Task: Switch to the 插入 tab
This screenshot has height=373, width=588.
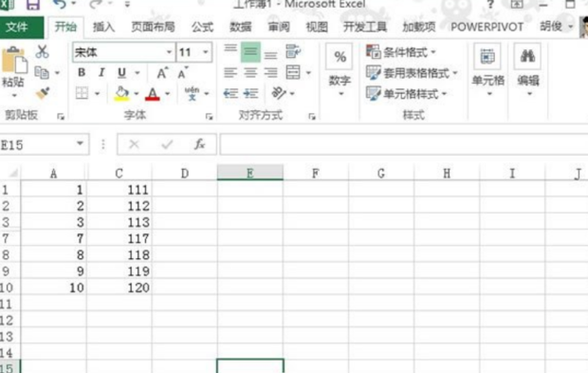Action: tap(104, 27)
